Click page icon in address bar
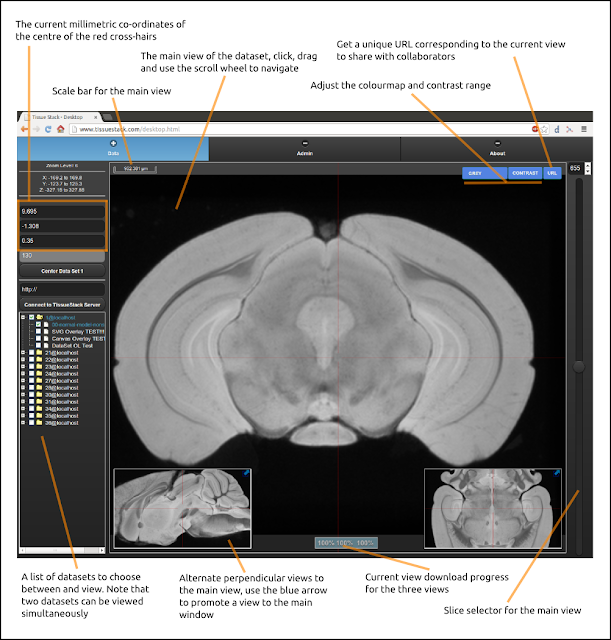The height and width of the screenshot is (640, 611). pyautogui.click(x=74, y=129)
